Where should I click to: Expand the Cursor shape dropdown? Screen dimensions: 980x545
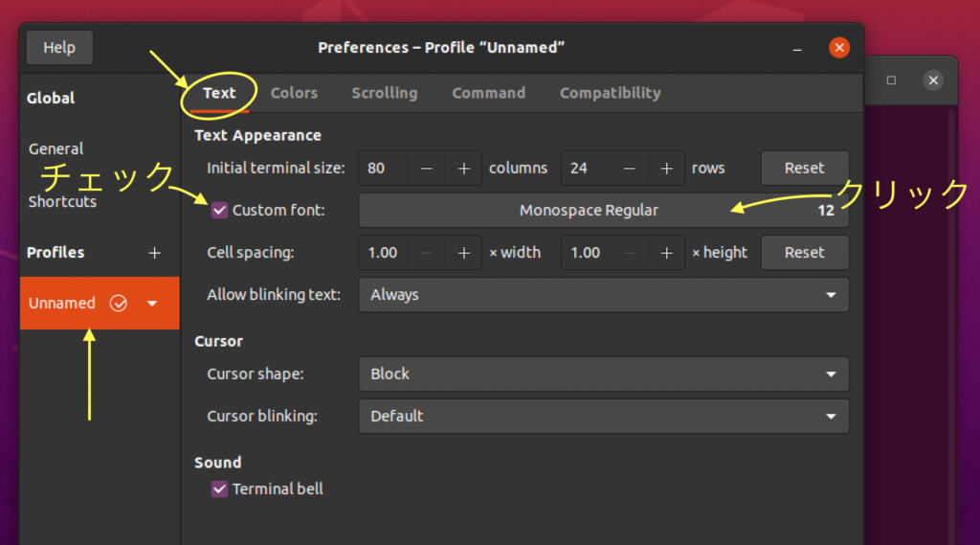[x=603, y=374]
